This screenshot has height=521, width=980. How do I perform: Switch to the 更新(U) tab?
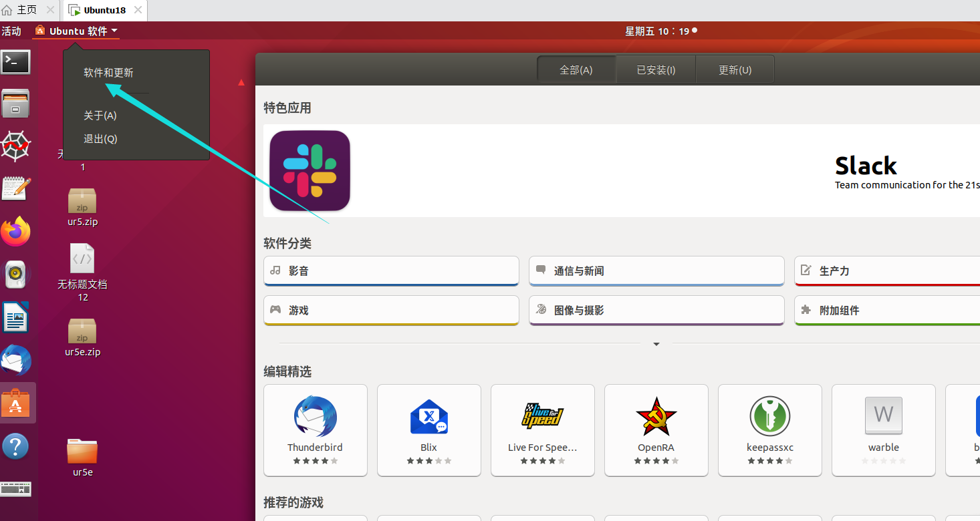pos(735,69)
